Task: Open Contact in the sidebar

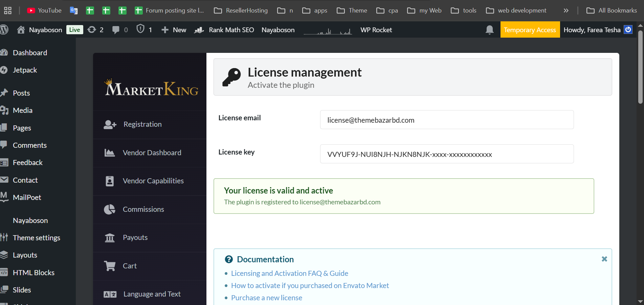Action: [x=25, y=180]
